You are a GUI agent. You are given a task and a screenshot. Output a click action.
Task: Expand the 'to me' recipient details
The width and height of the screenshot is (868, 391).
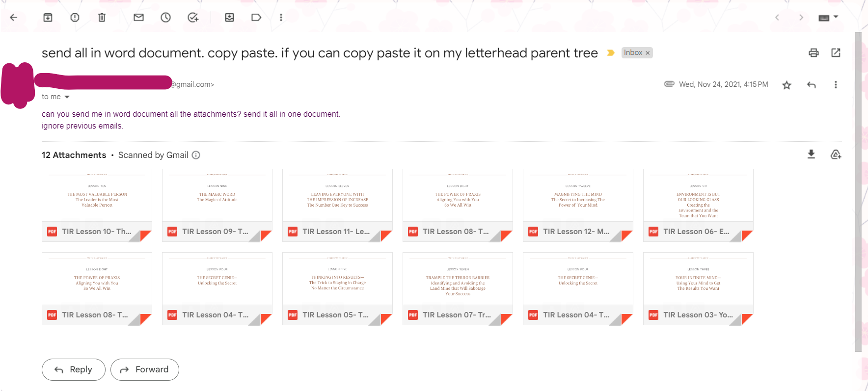tap(67, 97)
